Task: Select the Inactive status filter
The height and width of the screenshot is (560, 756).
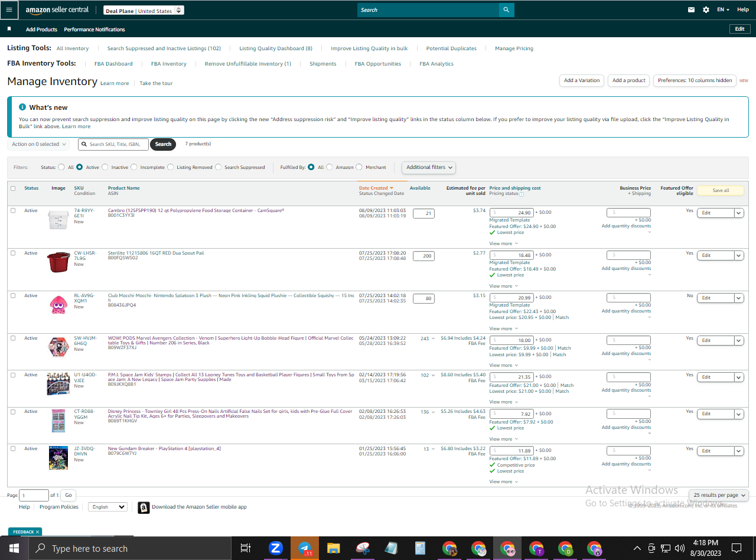Action: pyautogui.click(x=105, y=167)
